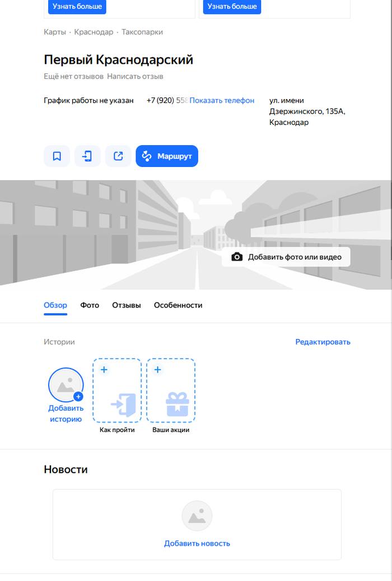Click right Узнать больше button
Viewport: 392px width, 581px height.
point(232,6)
